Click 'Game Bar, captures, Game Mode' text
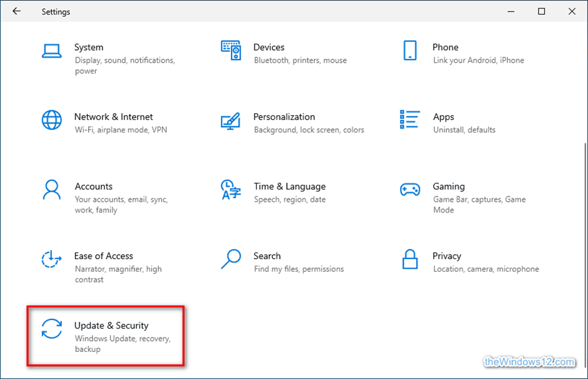 [x=479, y=204]
